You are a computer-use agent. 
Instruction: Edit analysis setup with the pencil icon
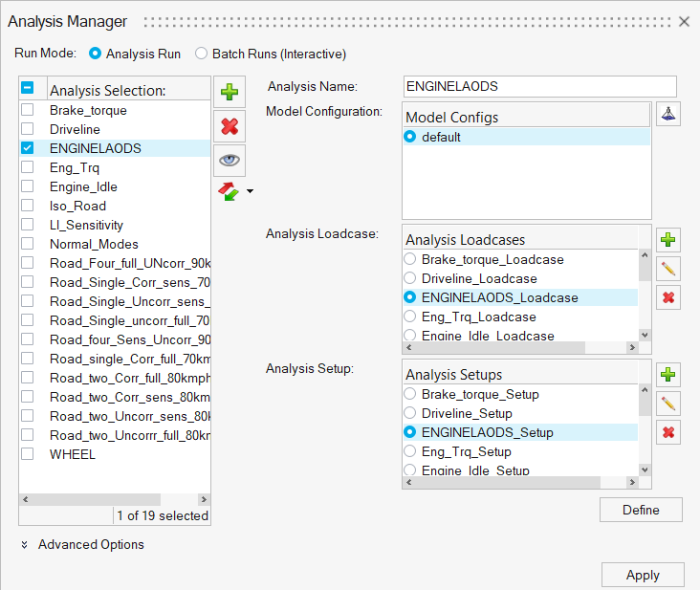pyautogui.click(x=668, y=404)
